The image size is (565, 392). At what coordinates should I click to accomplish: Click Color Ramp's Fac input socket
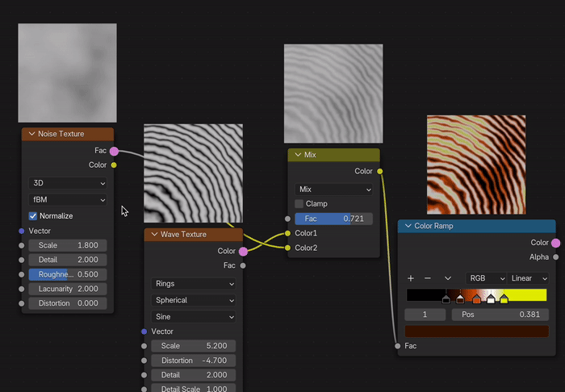(x=398, y=346)
